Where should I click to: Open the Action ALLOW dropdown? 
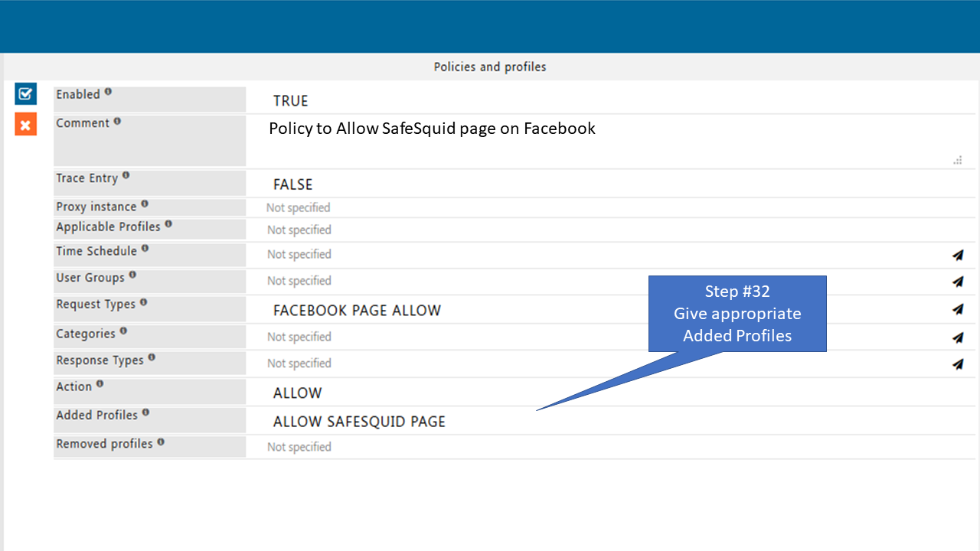pyautogui.click(x=298, y=393)
